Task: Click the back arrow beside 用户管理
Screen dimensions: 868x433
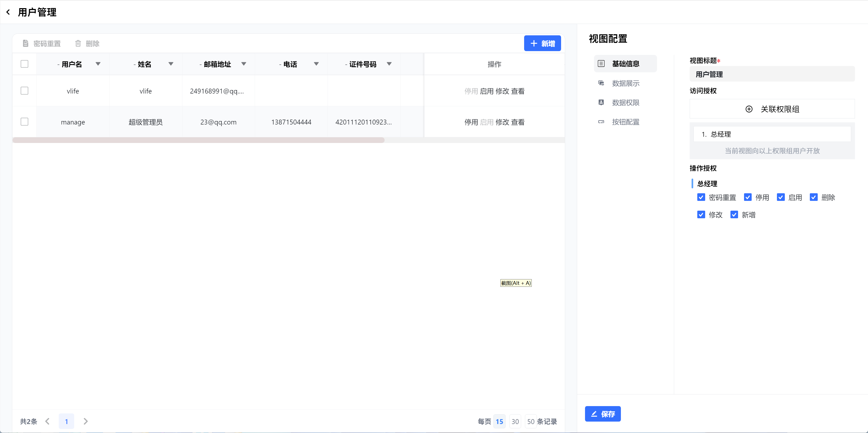Action: 8,13
